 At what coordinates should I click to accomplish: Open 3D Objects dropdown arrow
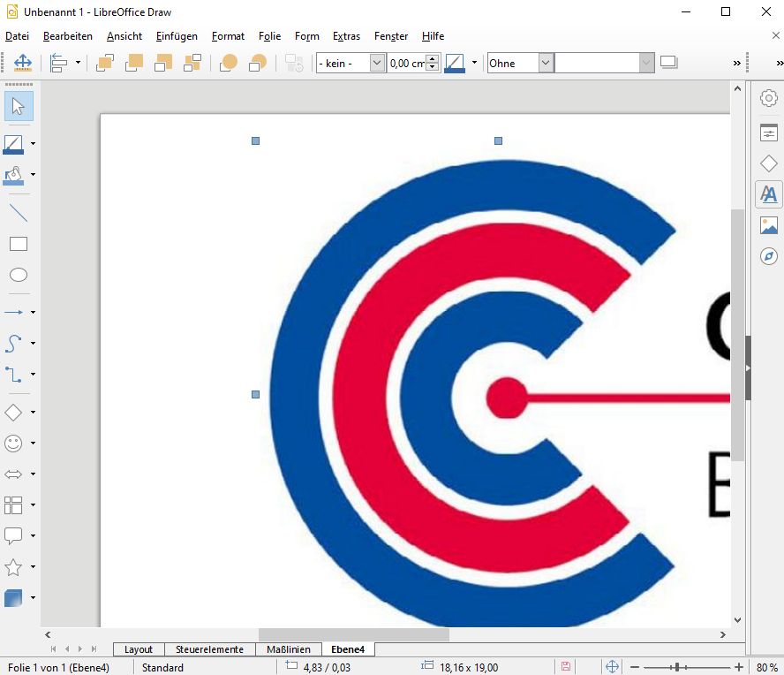33,597
